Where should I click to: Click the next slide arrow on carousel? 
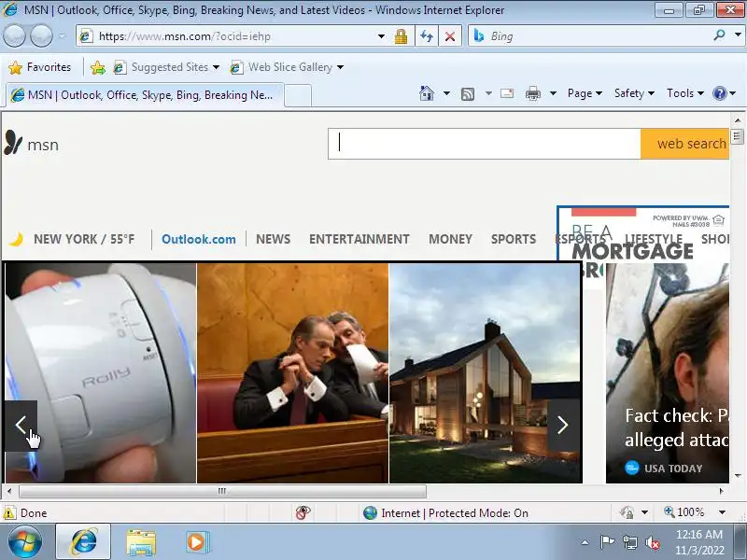[563, 426]
